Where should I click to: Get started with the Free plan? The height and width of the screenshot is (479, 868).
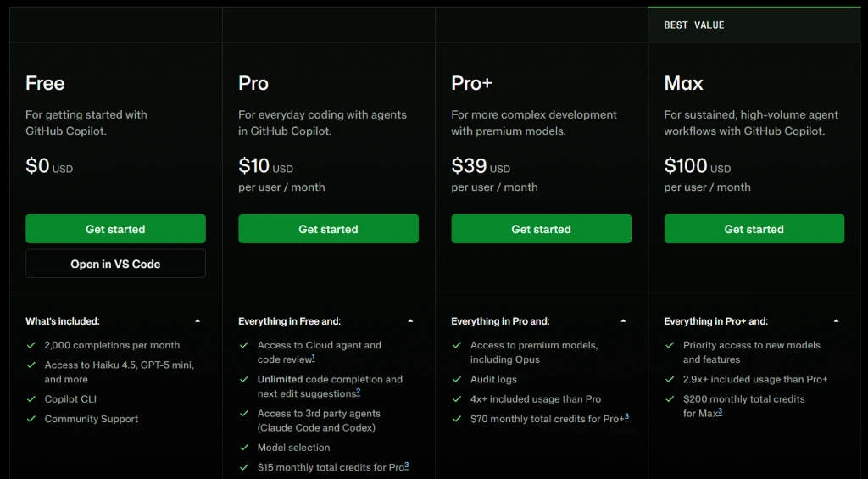coord(115,229)
